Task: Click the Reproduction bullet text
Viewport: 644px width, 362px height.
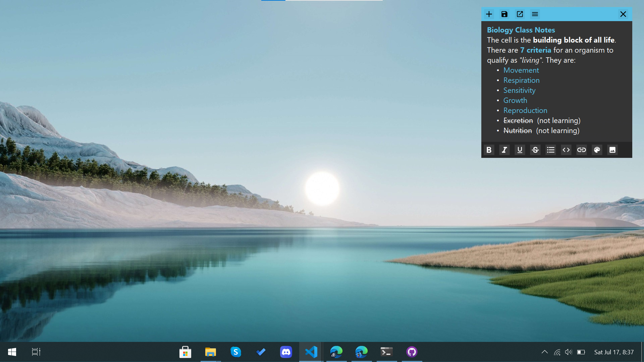Action: pos(525,110)
